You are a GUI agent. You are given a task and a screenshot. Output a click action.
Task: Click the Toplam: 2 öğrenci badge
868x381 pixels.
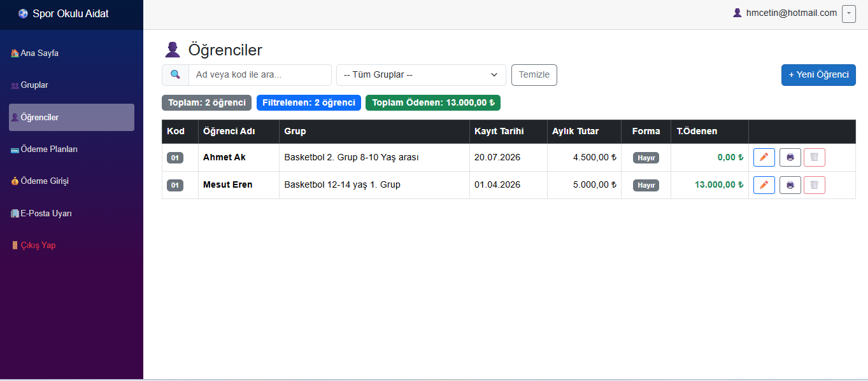(207, 102)
